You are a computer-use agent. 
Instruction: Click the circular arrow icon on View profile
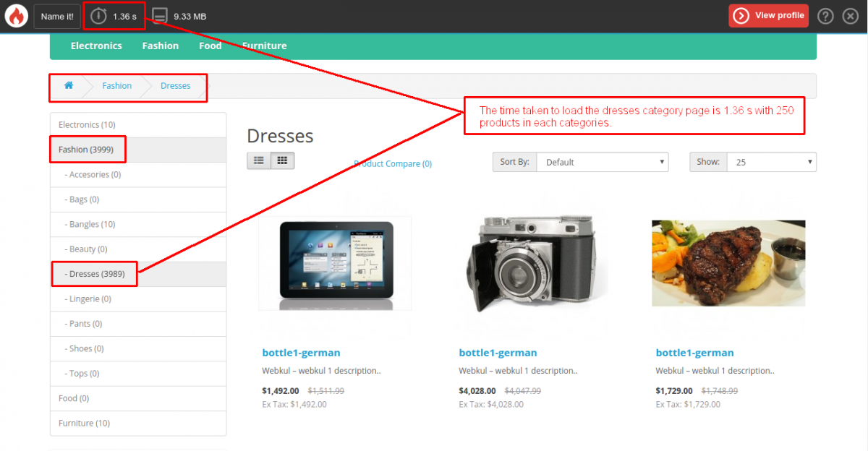coord(742,15)
